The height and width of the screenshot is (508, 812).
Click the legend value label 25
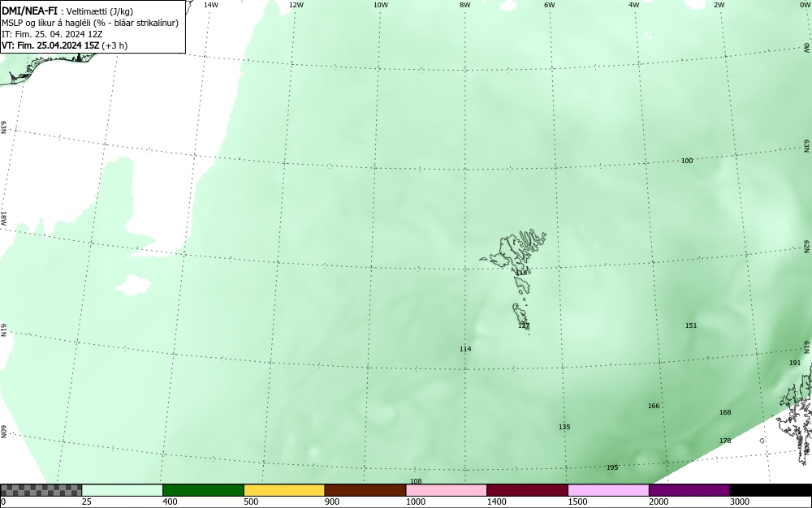click(87, 502)
